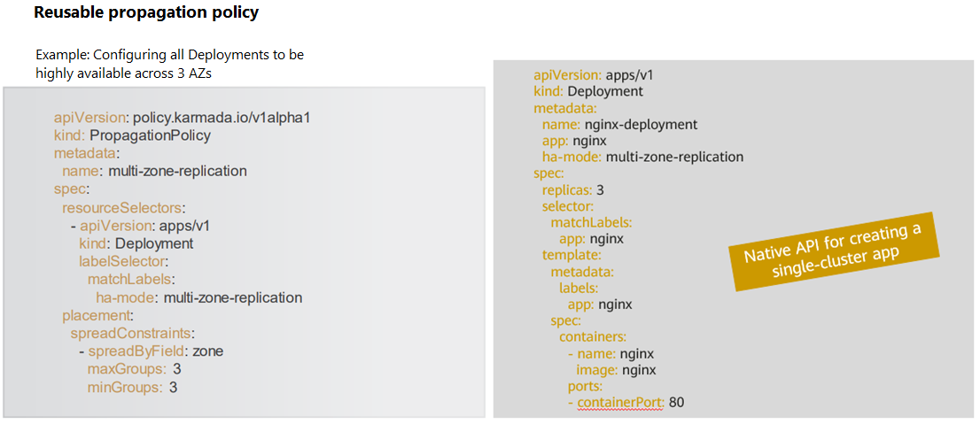Click 'ha-mode' label in Deployment metadata

pyautogui.click(x=572, y=157)
